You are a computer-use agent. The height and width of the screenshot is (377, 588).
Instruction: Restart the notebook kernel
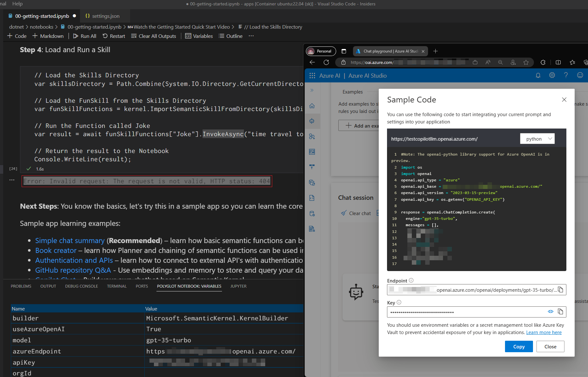click(x=114, y=36)
